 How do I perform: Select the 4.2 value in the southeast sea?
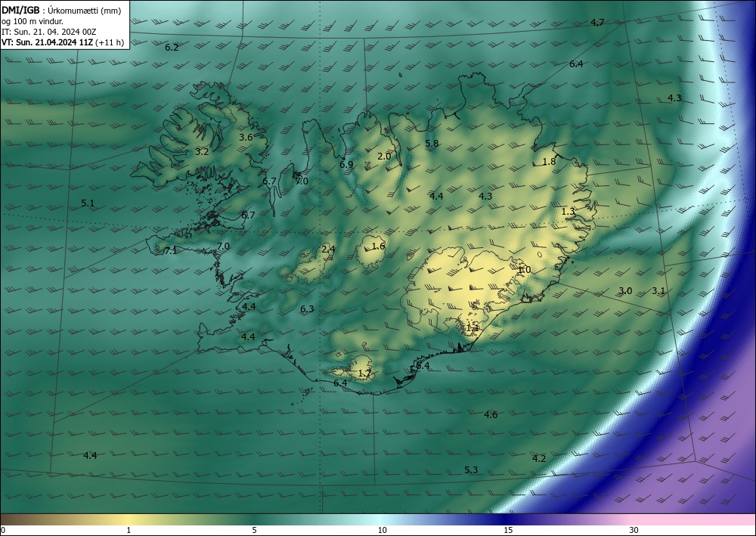(539, 458)
